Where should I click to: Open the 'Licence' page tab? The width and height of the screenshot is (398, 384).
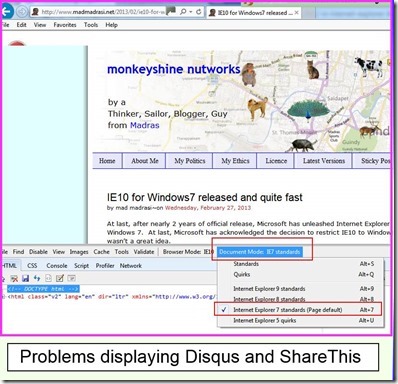[x=276, y=161]
